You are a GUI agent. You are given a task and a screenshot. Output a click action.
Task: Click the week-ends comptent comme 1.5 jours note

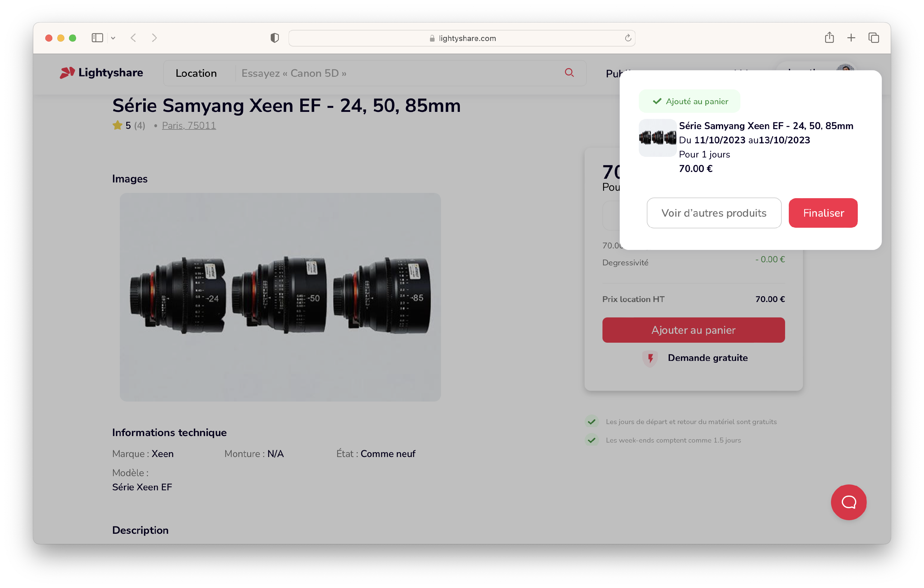click(673, 440)
